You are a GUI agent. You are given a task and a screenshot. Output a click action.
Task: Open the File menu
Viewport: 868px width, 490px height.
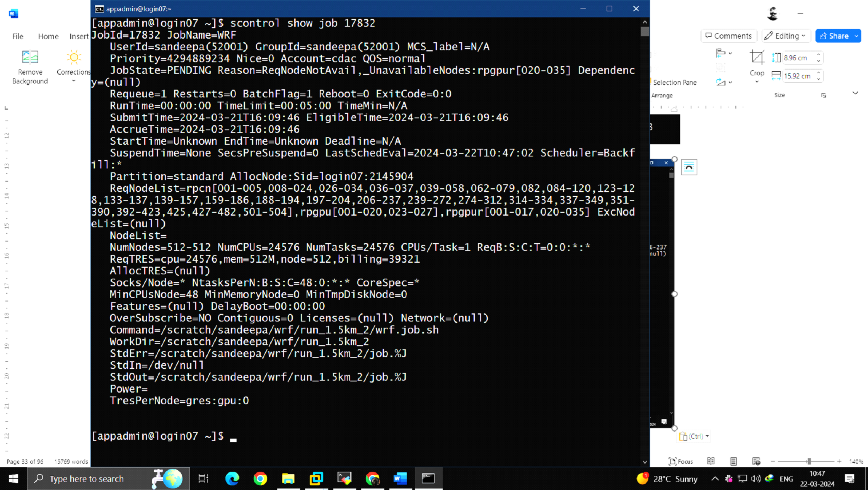18,36
